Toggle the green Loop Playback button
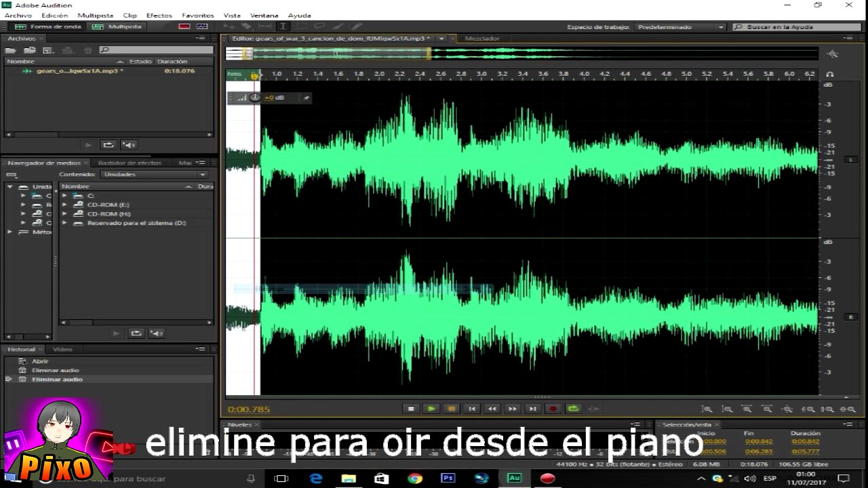Image resolution: width=868 pixels, height=488 pixels. click(x=574, y=409)
